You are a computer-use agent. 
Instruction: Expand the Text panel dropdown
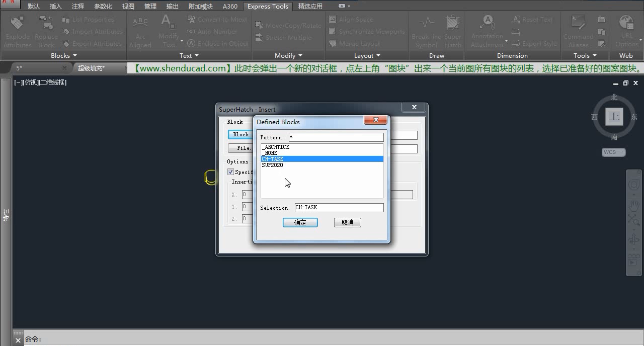tap(189, 55)
